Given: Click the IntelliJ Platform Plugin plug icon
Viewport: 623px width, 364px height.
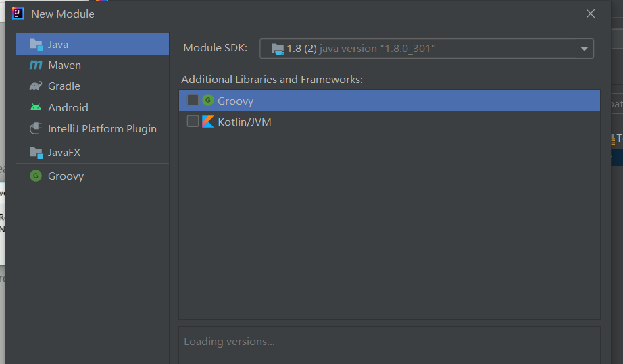Looking at the screenshot, I should (36, 128).
